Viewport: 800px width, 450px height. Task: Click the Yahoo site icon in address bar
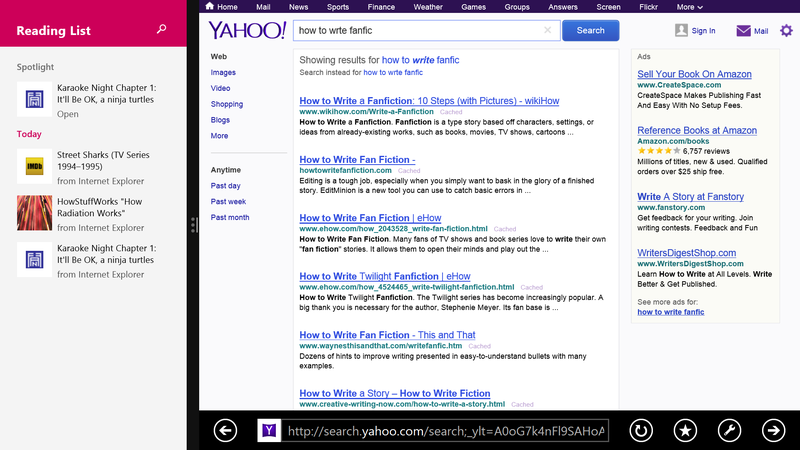pyautogui.click(x=269, y=431)
